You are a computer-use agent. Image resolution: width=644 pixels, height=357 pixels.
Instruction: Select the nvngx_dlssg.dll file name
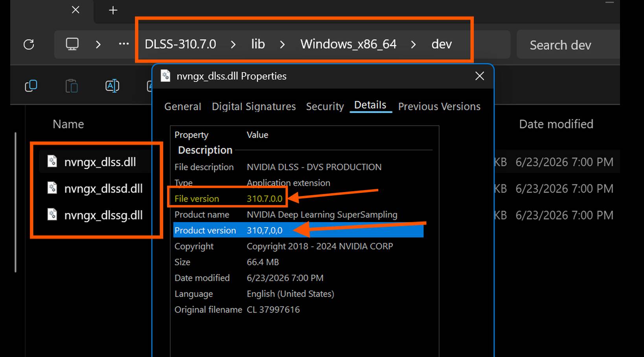pos(103,215)
